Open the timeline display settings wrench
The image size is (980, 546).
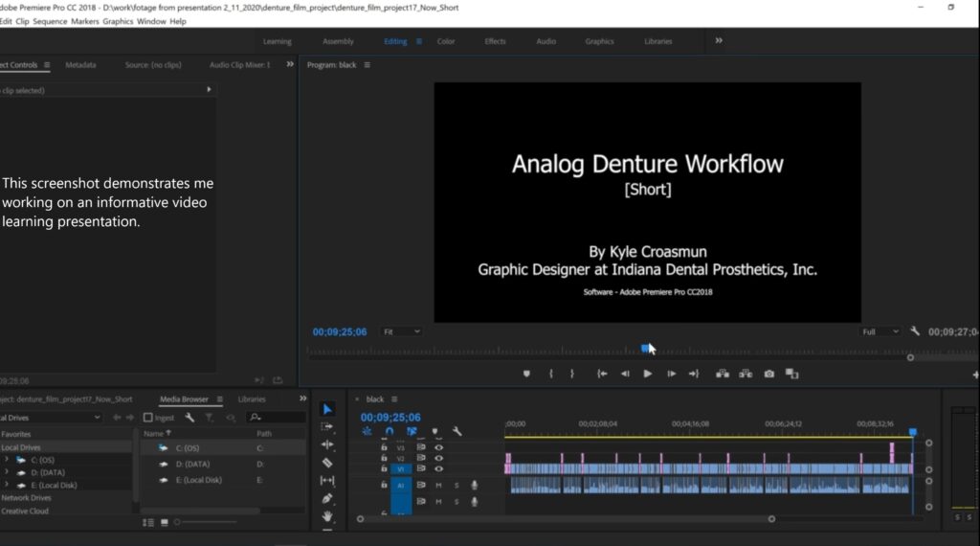coord(457,432)
